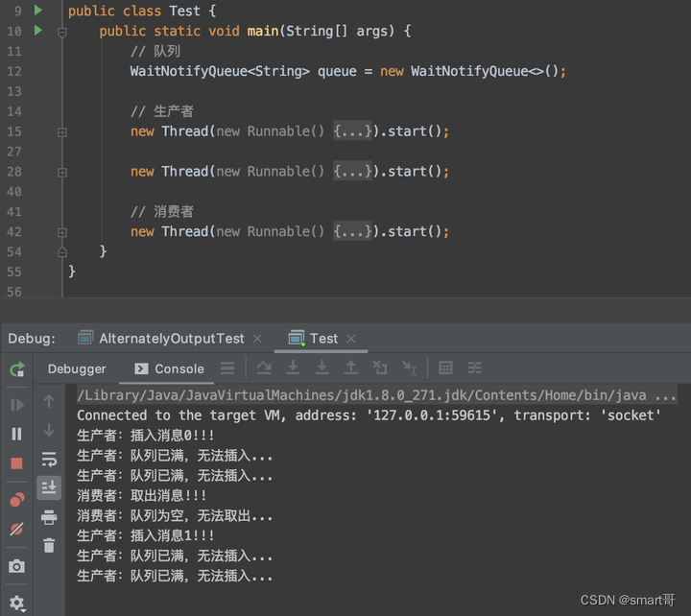Screen dimensions: 691x616
Task: Click line number 42 in the gutter
Action: (14, 231)
